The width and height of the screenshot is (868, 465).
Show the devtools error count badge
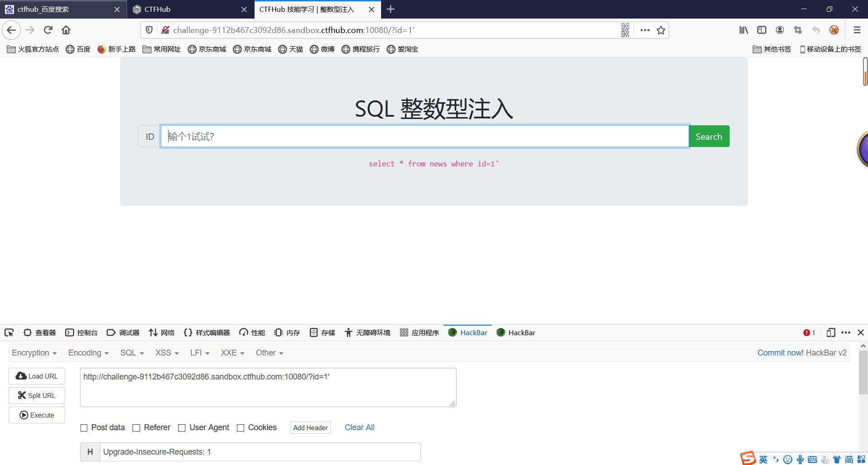[809, 333]
